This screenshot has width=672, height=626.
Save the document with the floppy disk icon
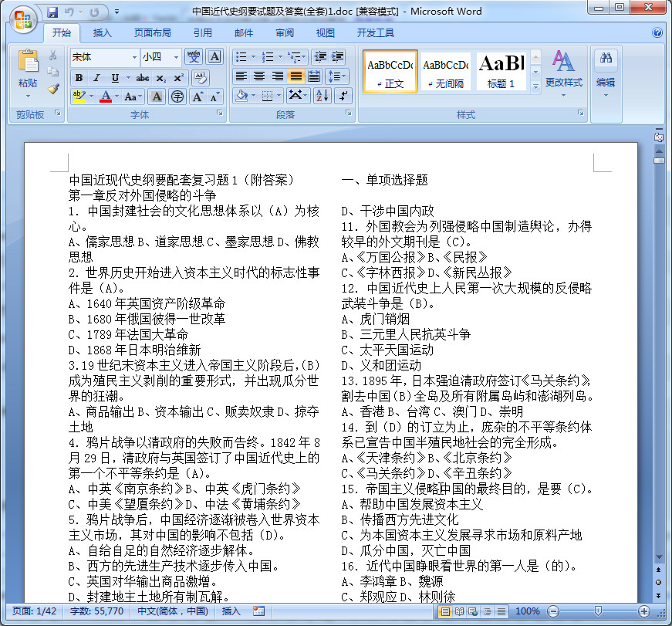click(x=52, y=12)
